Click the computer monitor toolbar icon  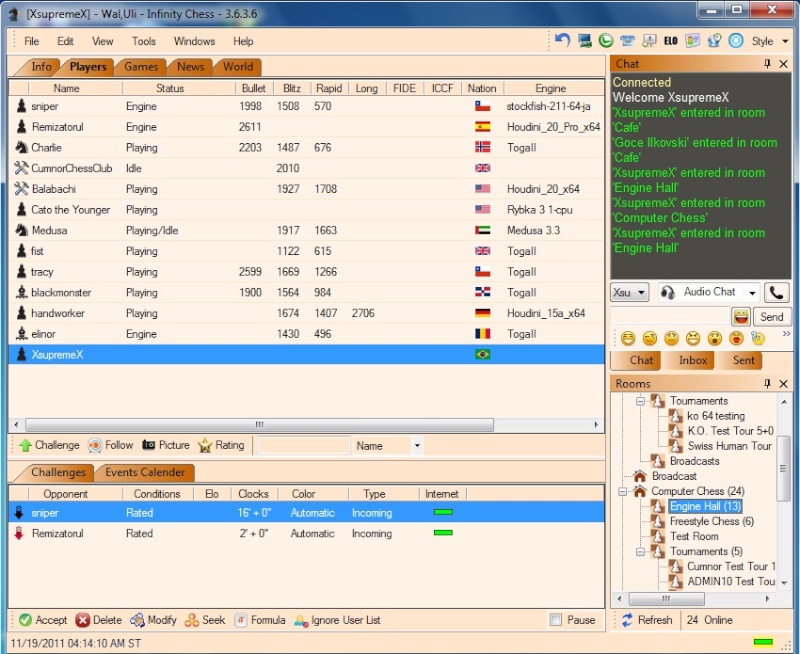click(585, 41)
